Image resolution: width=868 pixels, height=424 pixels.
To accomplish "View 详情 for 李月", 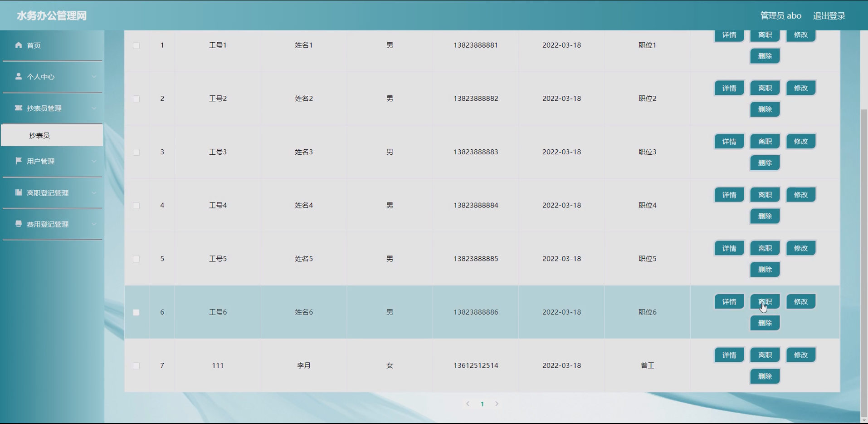I will pos(729,355).
